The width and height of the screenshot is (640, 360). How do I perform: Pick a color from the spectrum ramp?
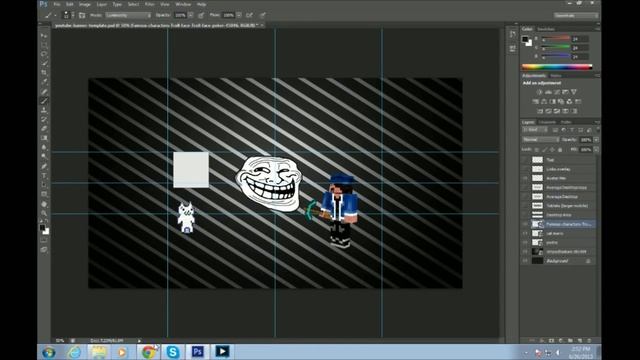(557, 67)
